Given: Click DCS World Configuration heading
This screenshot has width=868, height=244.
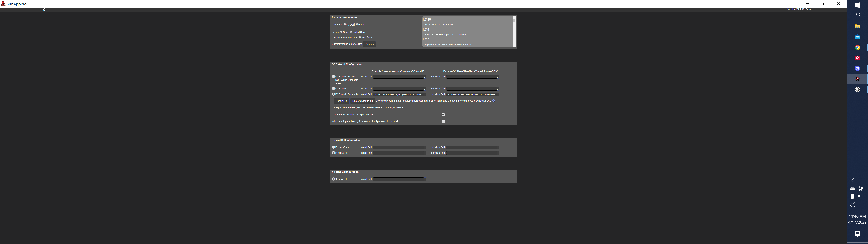Looking at the screenshot, I should point(347,64).
